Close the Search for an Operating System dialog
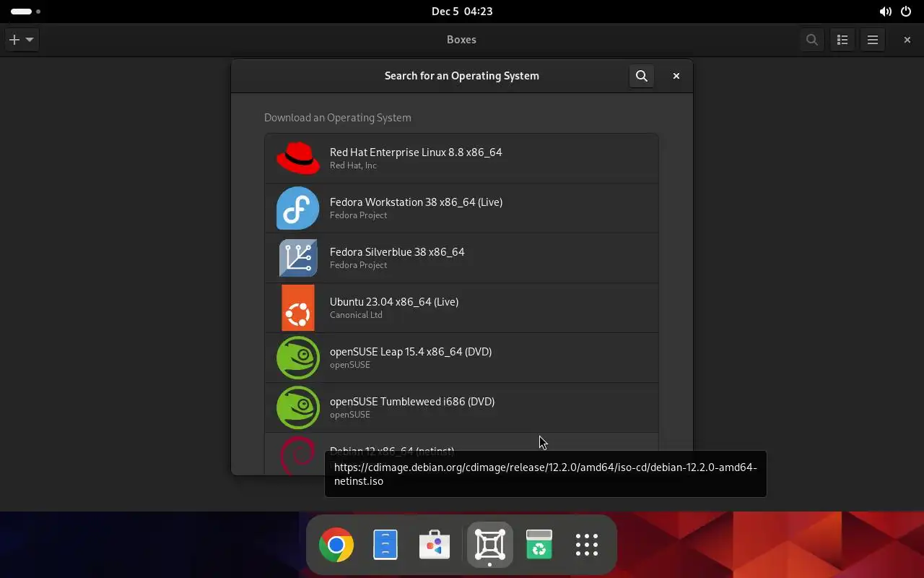The height and width of the screenshot is (578, 924). click(676, 76)
